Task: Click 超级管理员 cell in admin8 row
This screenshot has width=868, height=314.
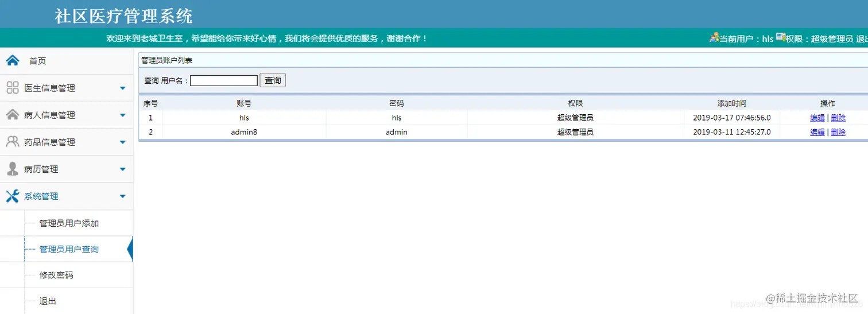Action: click(575, 132)
